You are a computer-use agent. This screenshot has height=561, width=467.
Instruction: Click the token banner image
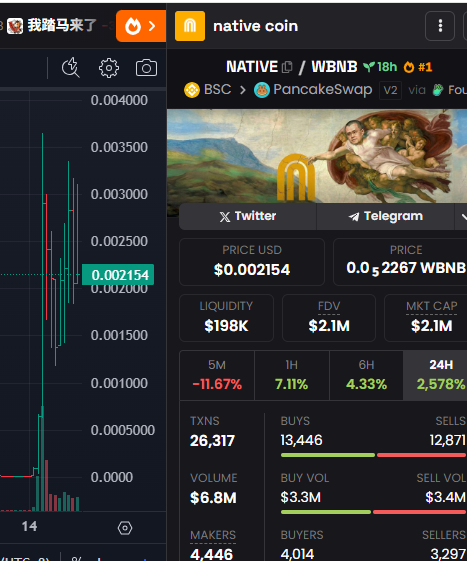pyautogui.click(x=317, y=156)
